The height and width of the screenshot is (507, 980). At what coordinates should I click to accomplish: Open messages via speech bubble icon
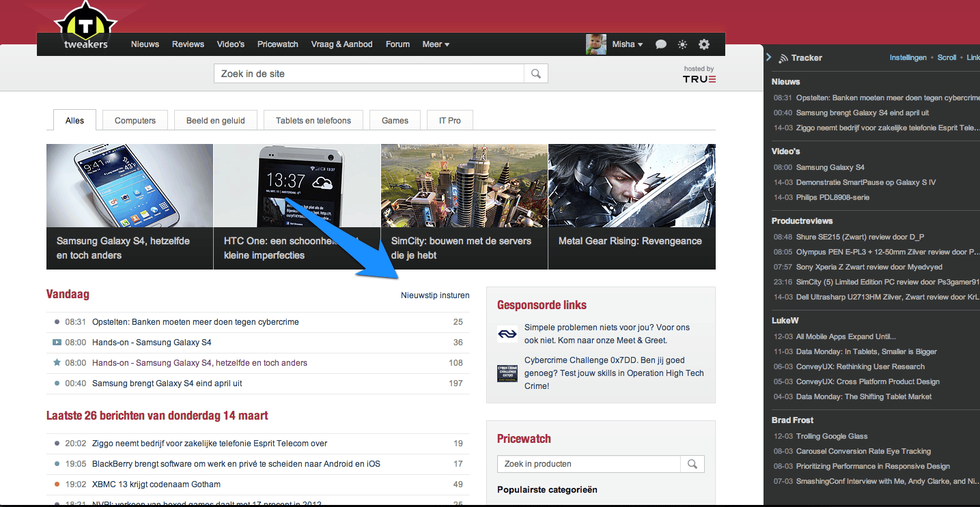[x=660, y=44]
